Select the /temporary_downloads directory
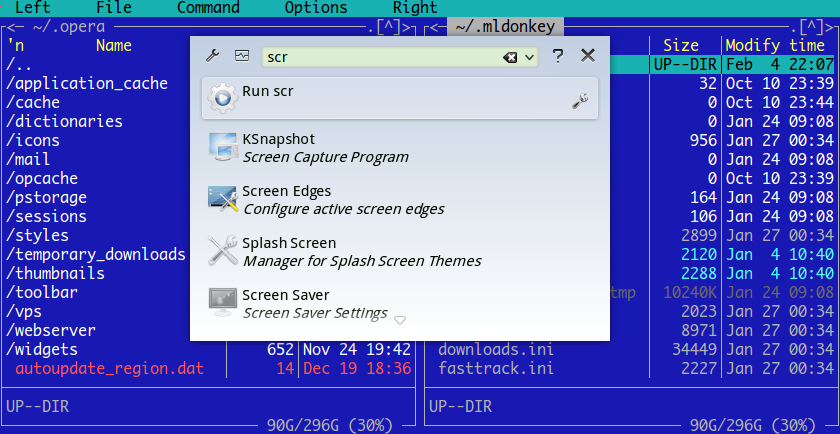Screen dimensions: 840x434 (96, 255)
